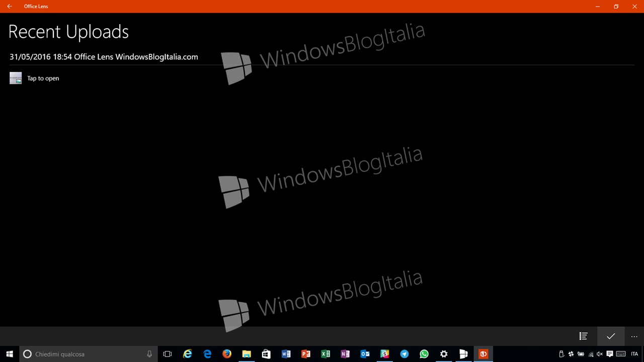Open network Wi-Fi tray icon

pos(591,354)
